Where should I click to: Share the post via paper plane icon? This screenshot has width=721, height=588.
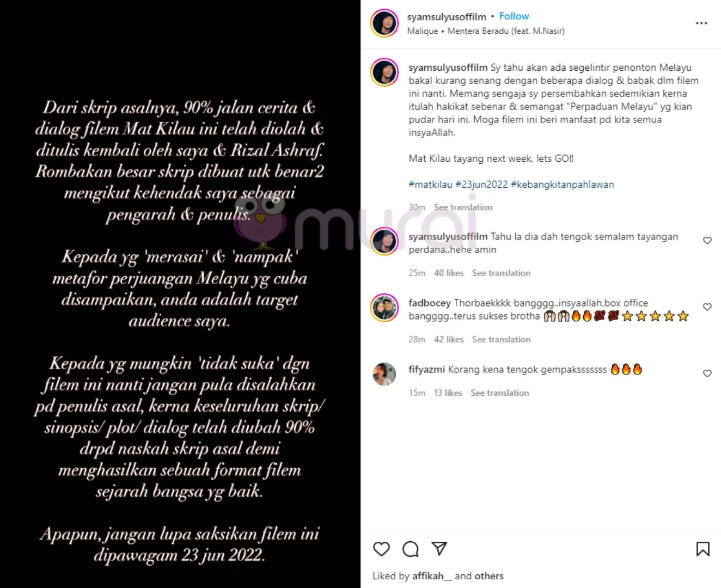(x=439, y=549)
